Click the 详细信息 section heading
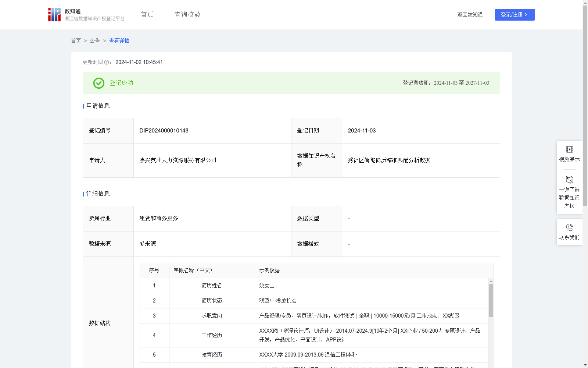This screenshot has height=368, width=588. (98, 194)
